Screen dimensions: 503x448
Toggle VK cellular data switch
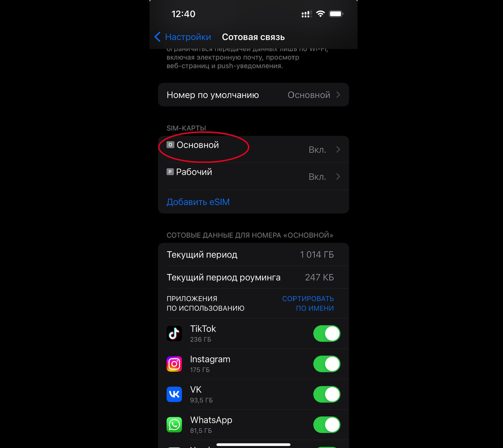[x=327, y=394]
